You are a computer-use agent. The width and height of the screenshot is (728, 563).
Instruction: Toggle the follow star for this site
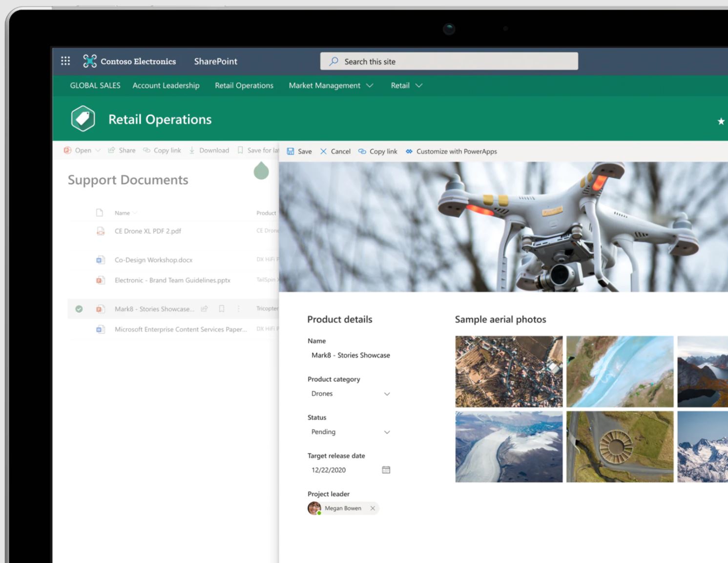click(721, 121)
